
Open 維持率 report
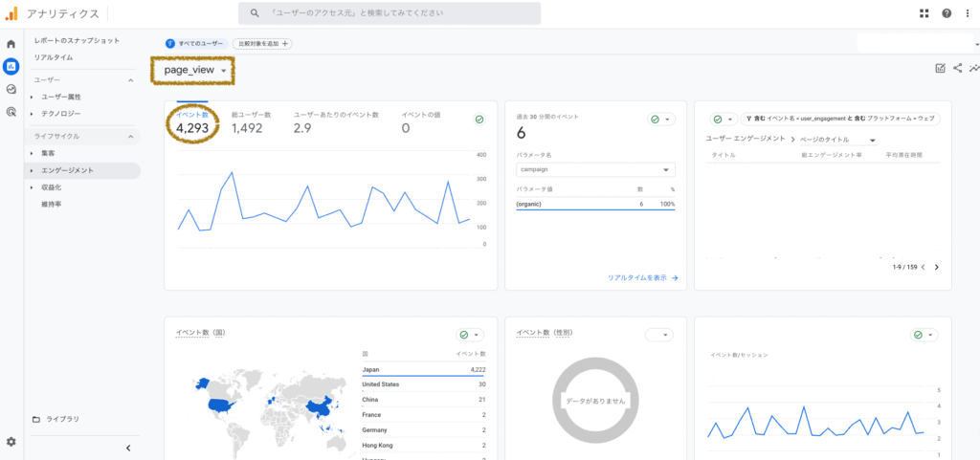[51, 204]
